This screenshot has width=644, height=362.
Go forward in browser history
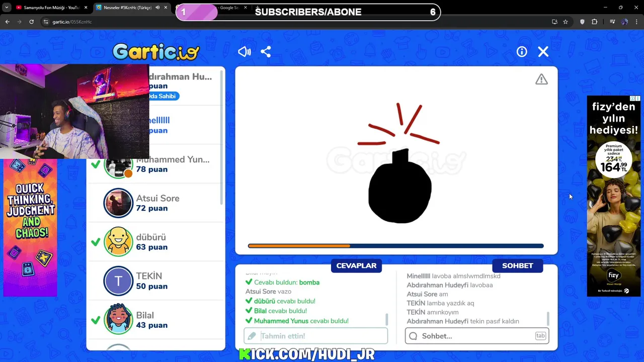(x=19, y=22)
